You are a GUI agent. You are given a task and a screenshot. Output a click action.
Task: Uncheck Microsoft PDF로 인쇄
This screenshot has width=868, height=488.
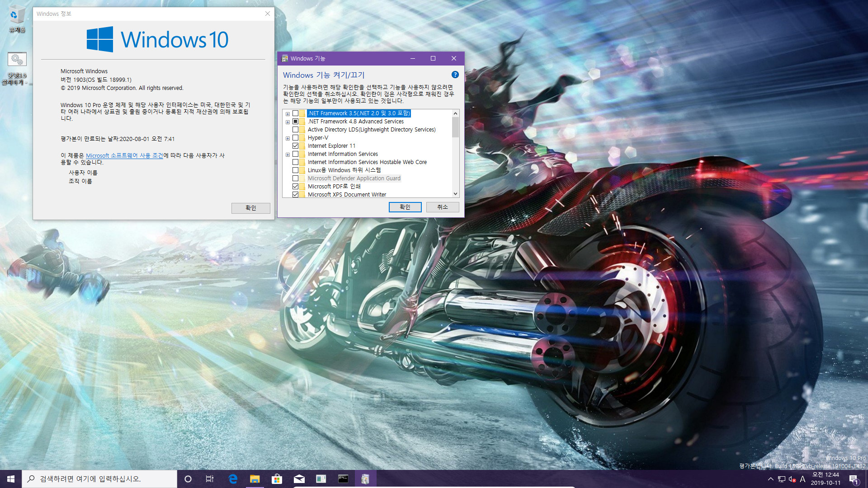click(295, 187)
